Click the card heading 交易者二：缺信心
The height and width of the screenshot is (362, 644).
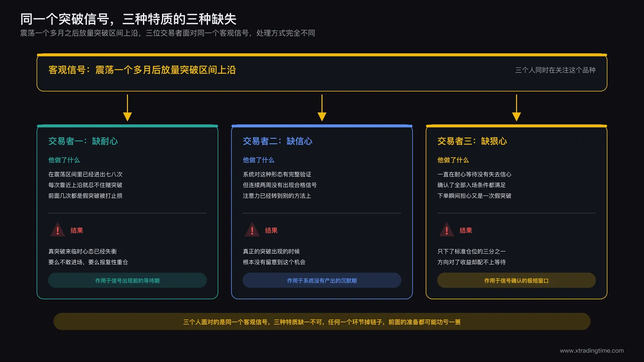click(277, 141)
